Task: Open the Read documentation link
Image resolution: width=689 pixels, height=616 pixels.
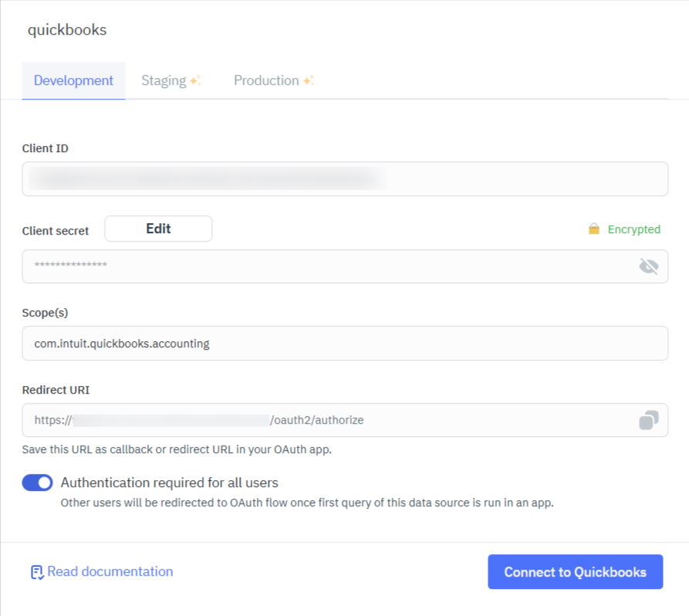Action: click(110, 571)
